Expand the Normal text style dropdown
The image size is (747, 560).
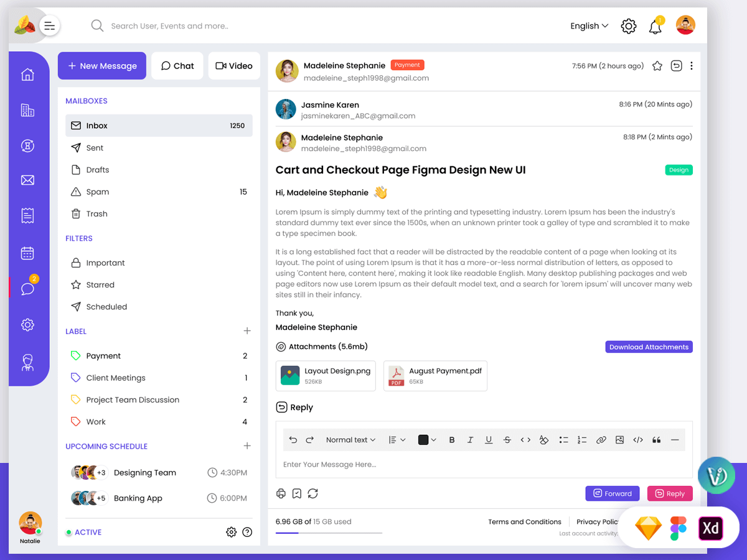pos(350,440)
